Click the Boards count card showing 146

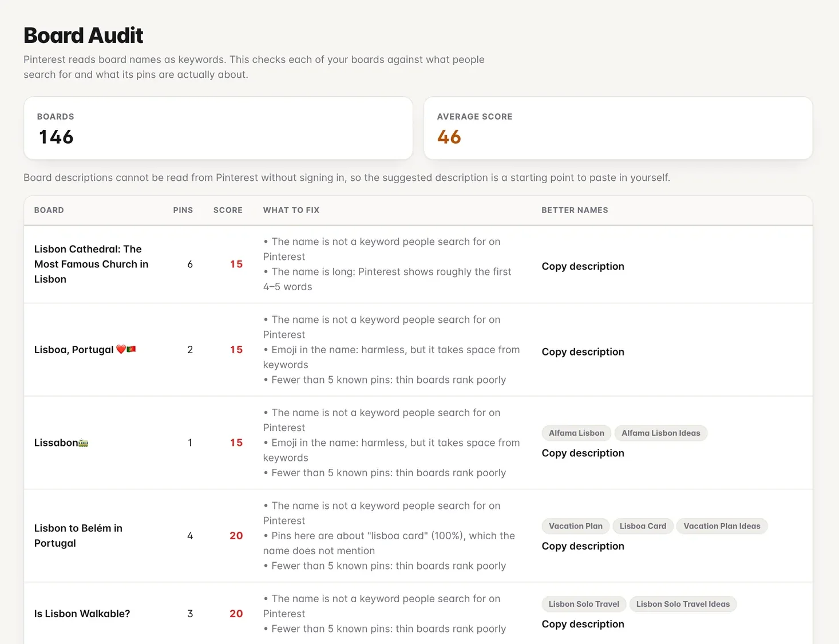click(x=218, y=128)
